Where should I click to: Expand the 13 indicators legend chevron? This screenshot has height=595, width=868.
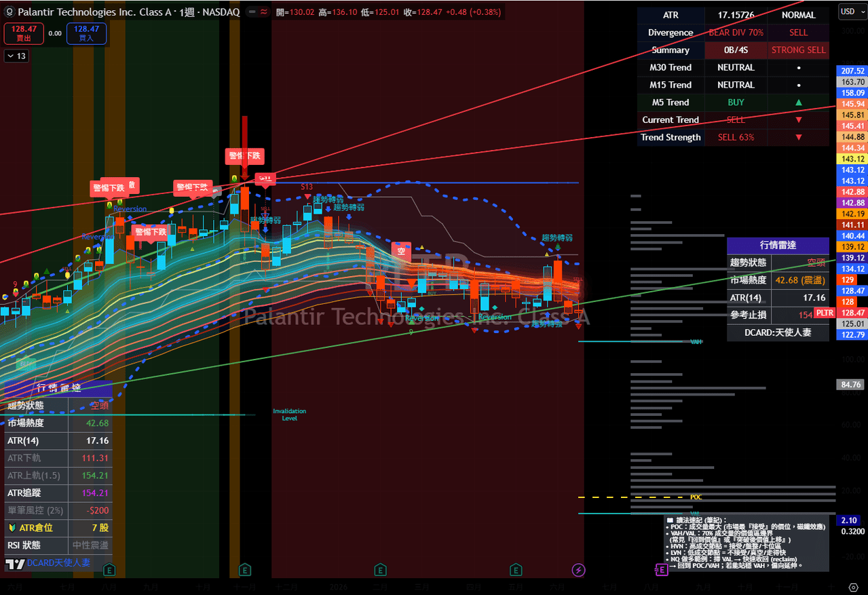16,56
